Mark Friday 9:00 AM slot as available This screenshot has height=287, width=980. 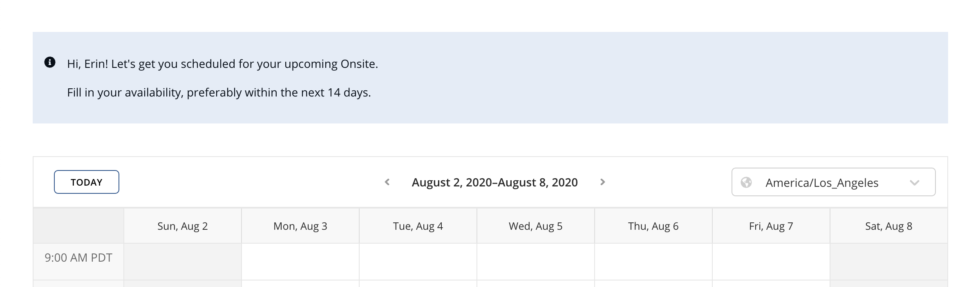coord(771,262)
